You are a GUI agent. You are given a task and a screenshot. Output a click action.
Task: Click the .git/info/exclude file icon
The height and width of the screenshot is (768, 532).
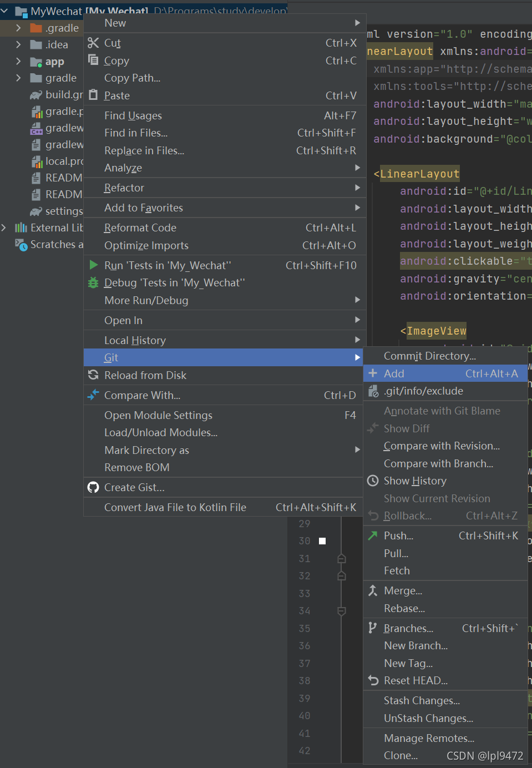[373, 391]
